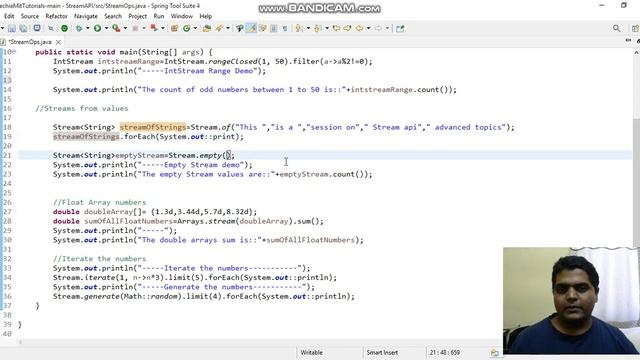Open the New Java Class dropdown arrow

(195, 28)
